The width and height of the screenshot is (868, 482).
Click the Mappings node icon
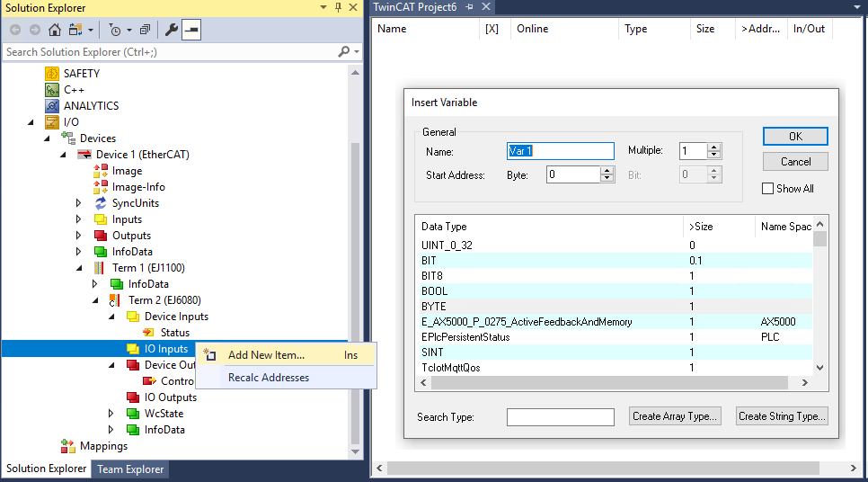coord(68,446)
